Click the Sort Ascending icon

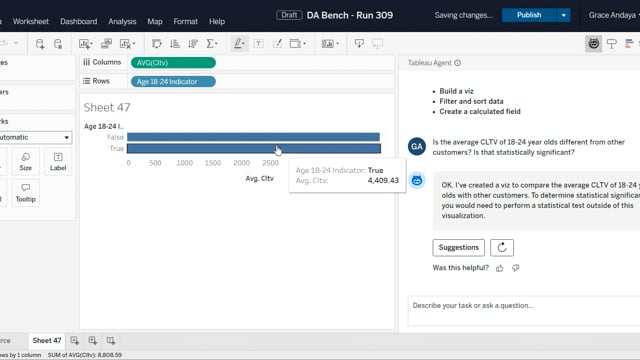[175, 44]
